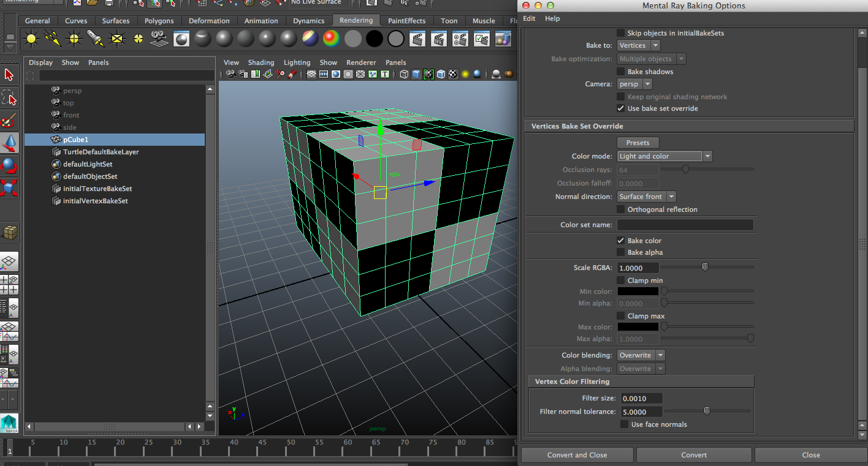Select the Move tool cone icon
This screenshot has height=466, width=868.
point(9,143)
